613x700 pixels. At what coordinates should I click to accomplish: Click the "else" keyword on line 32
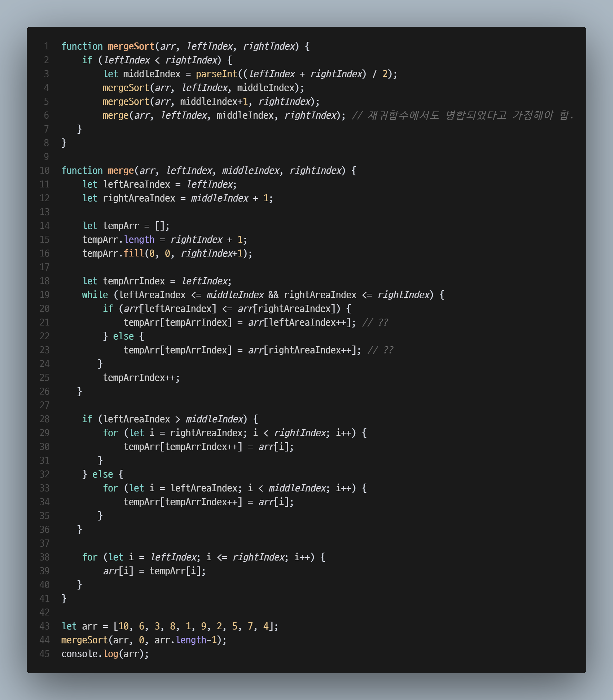pyautogui.click(x=103, y=474)
